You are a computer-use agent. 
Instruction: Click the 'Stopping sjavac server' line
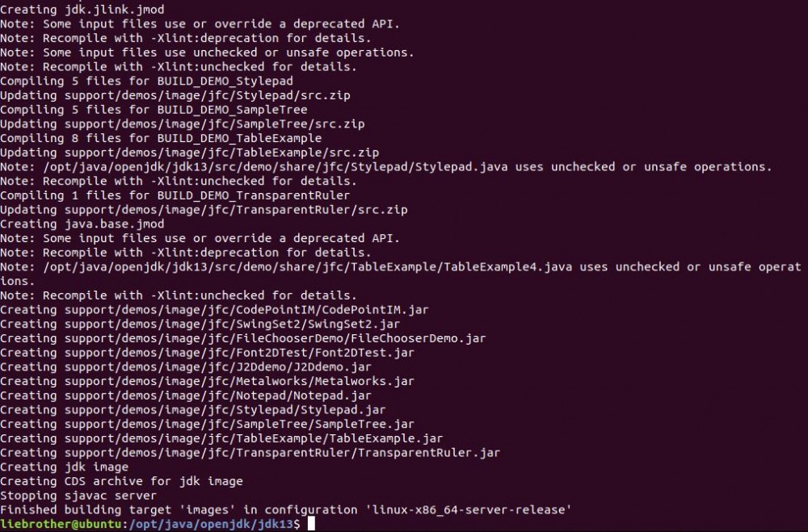point(79,496)
